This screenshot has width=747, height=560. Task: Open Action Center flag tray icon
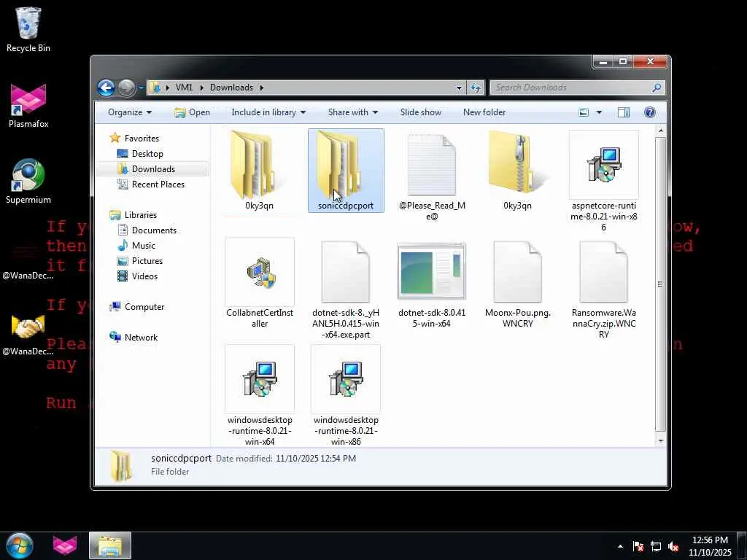(638, 546)
